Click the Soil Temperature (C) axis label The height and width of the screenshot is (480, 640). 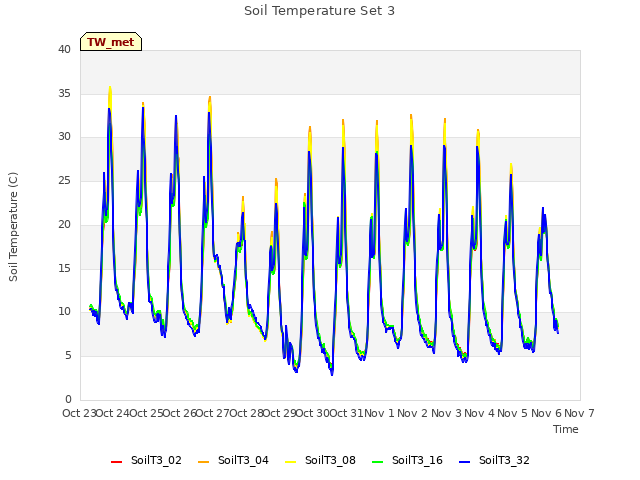click(13, 227)
